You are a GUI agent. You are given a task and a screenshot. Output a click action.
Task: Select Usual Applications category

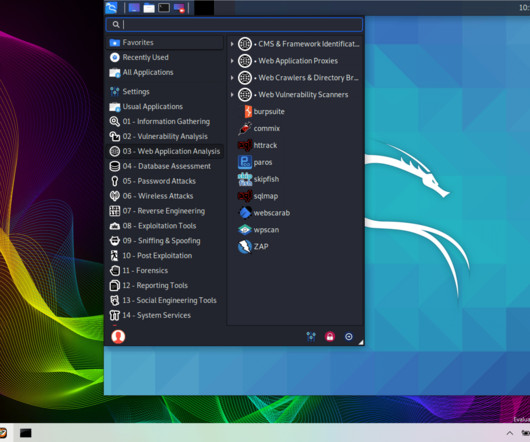[165, 106]
